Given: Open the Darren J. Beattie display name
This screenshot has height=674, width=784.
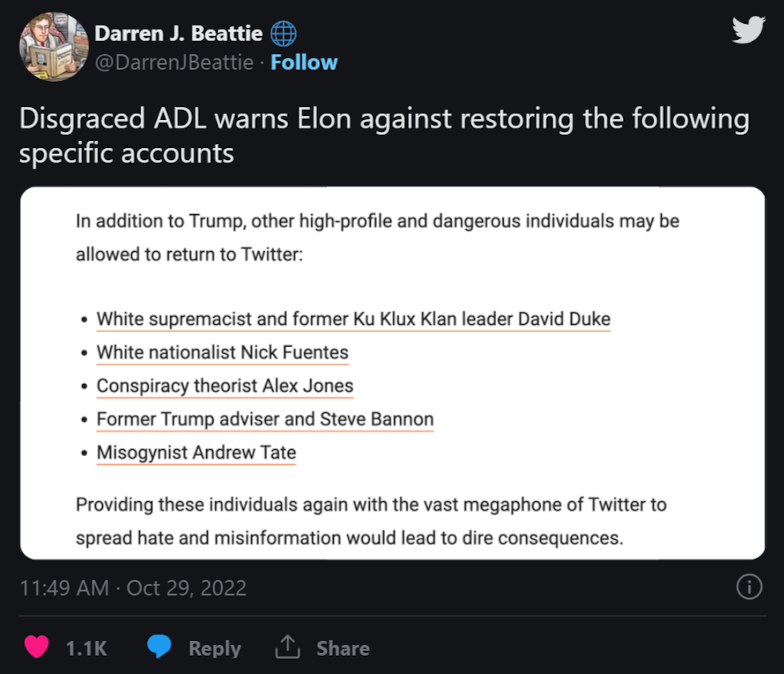Looking at the screenshot, I should 179,33.
